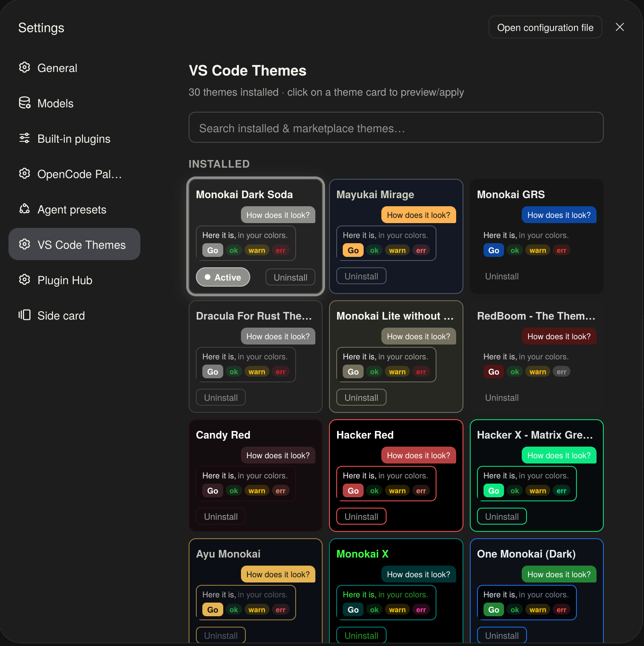The width and height of the screenshot is (644, 646).
Task: Close the Settings dialog with X
Action: [x=620, y=27]
